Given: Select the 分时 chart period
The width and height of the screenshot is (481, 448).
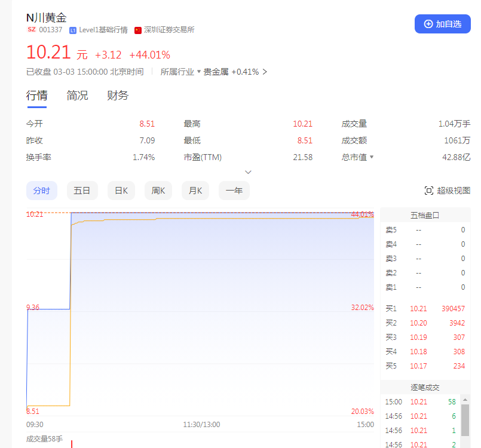Looking at the screenshot, I should [41, 191].
